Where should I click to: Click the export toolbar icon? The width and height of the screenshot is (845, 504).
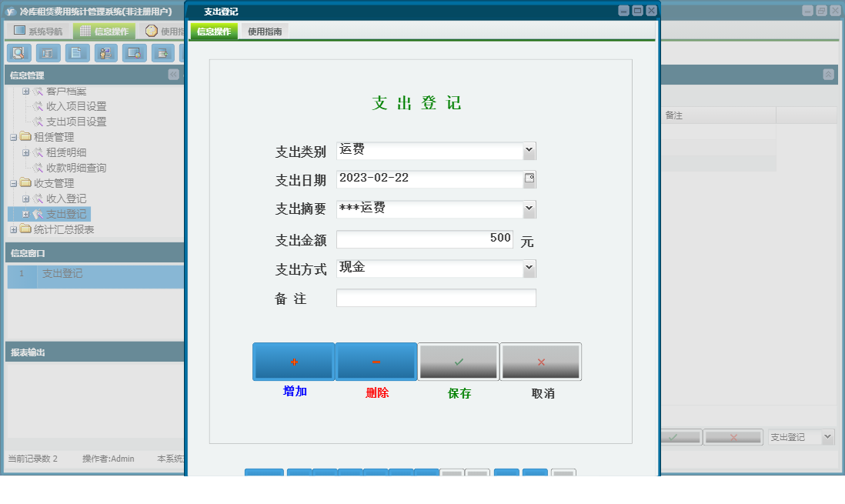(162, 53)
